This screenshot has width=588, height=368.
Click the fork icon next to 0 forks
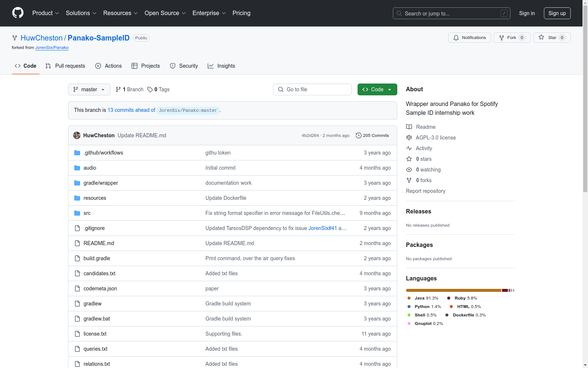click(x=409, y=180)
